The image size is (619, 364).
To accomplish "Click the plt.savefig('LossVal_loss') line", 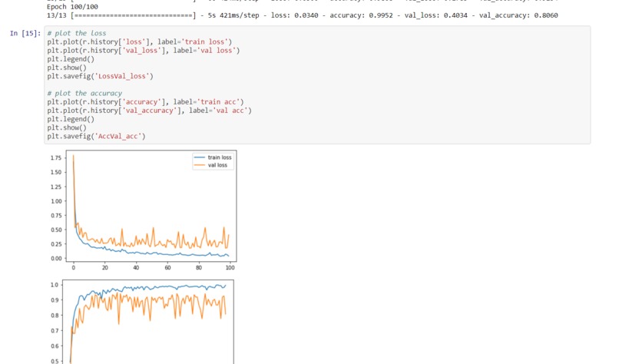I will (101, 76).
